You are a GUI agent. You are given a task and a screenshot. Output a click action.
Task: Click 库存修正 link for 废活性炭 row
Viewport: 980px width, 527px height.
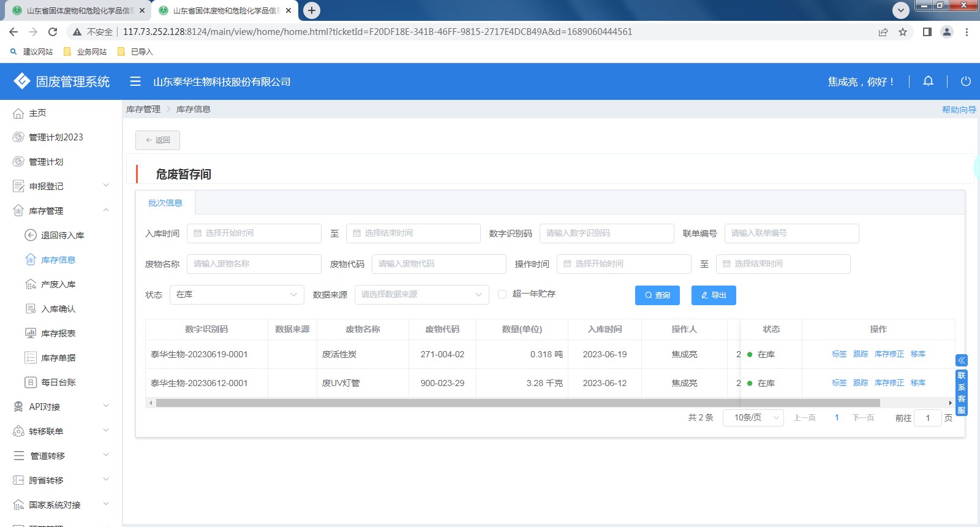[x=889, y=354]
